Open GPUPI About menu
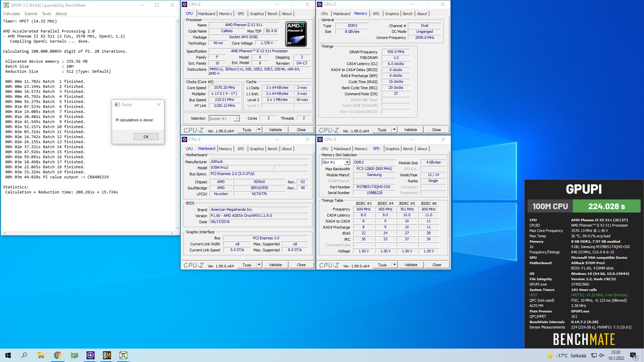 click(x=61, y=14)
